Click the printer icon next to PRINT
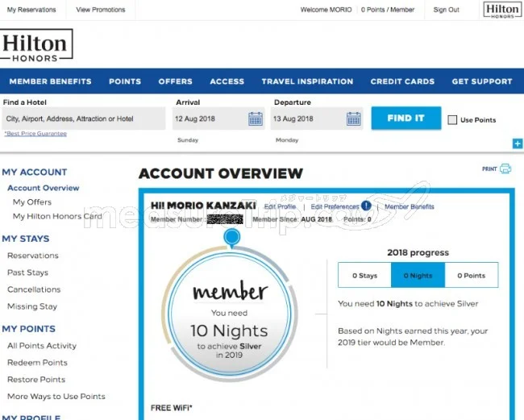 (x=505, y=168)
